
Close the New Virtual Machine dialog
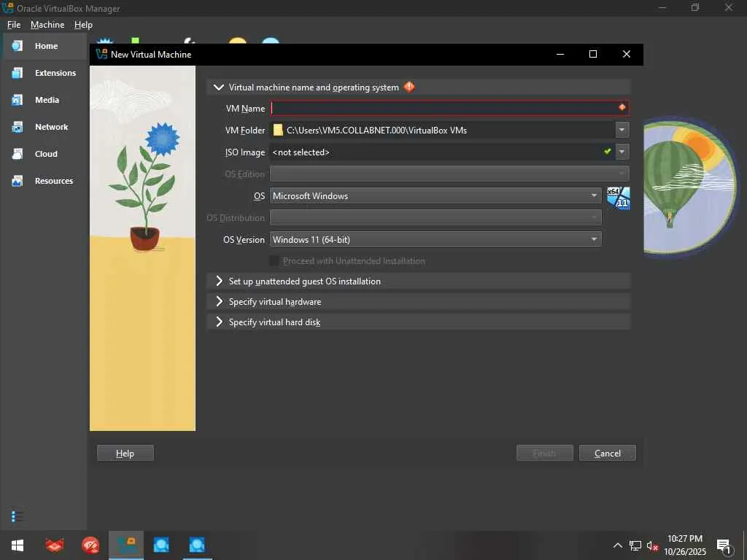point(627,54)
